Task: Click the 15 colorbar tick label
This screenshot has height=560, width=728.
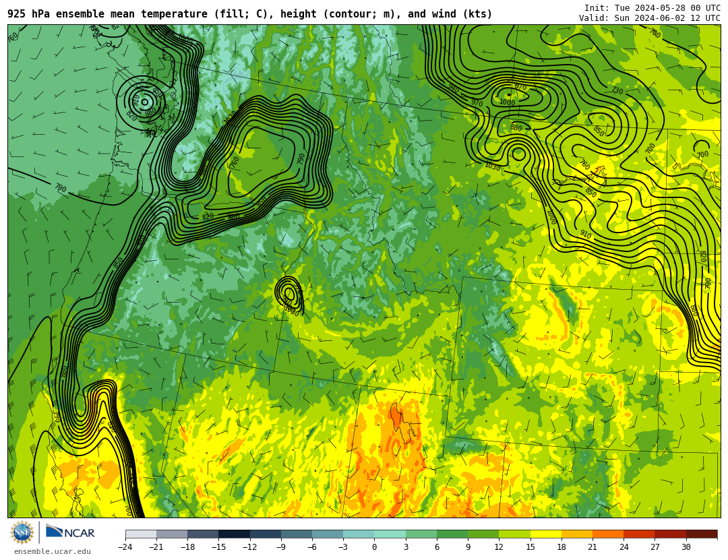Action: click(530, 547)
